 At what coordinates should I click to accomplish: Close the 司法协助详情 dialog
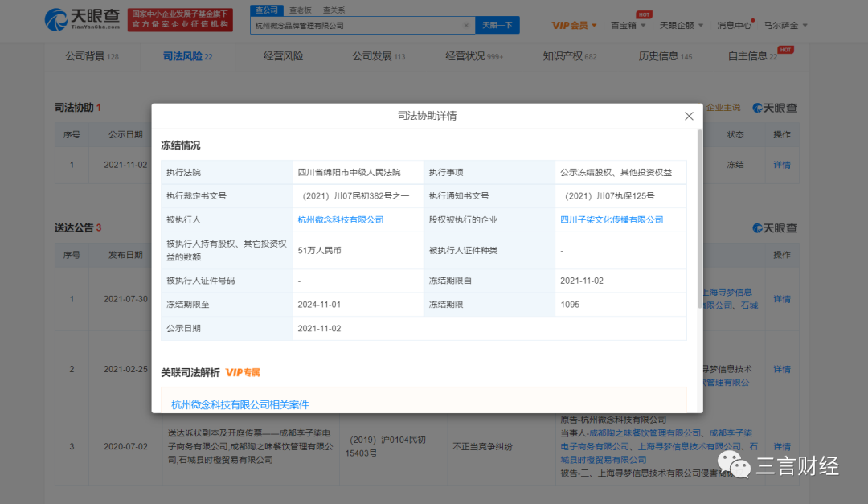[x=689, y=116]
